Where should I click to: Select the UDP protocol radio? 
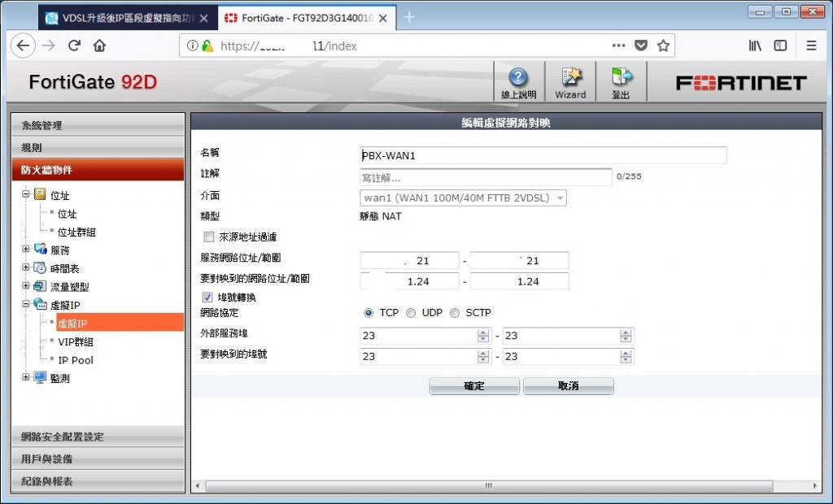411,313
